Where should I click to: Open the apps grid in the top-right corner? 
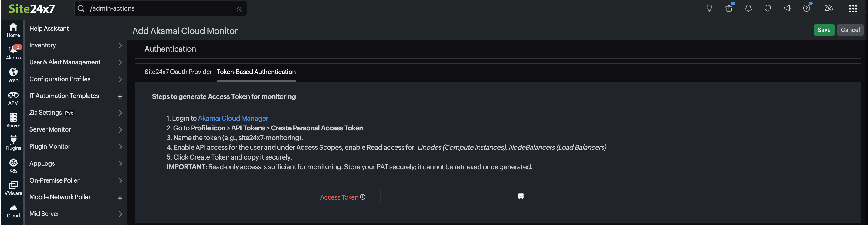click(x=853, y=8)
